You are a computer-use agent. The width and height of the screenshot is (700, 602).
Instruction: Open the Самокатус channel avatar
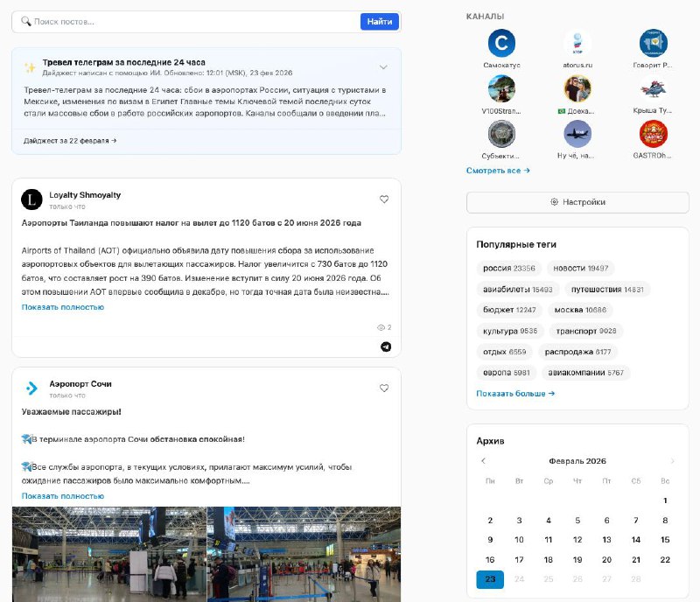coord(501,43)
